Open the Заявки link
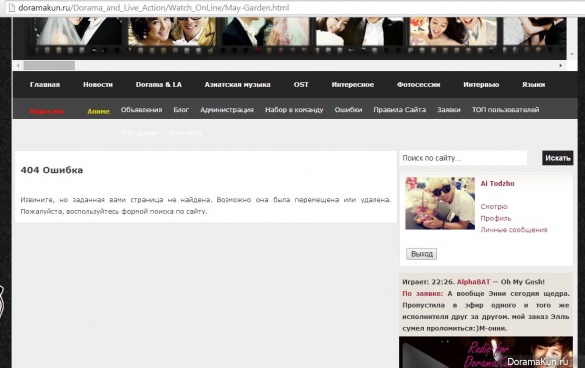 coord(449,110)
